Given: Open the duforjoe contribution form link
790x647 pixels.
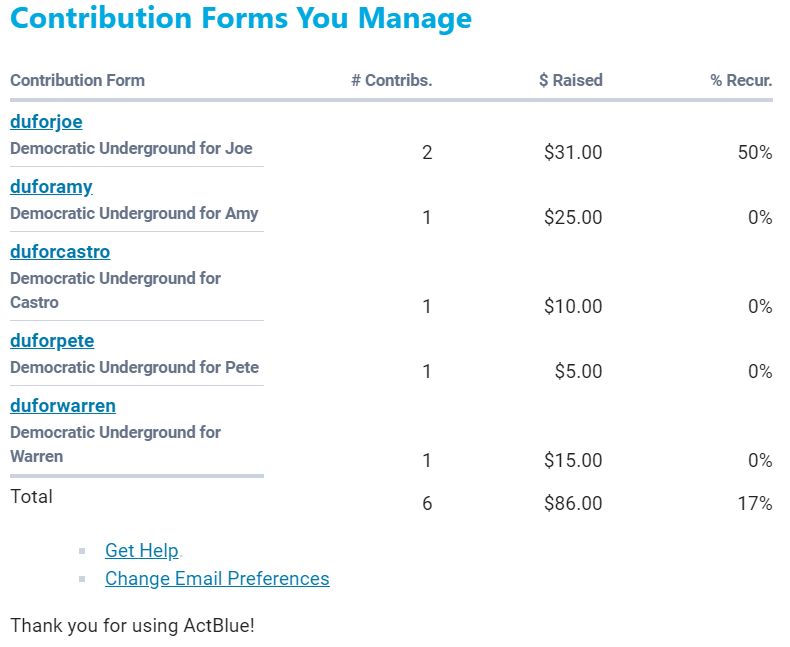Looking at the screenshot, I should coord(46,122).
